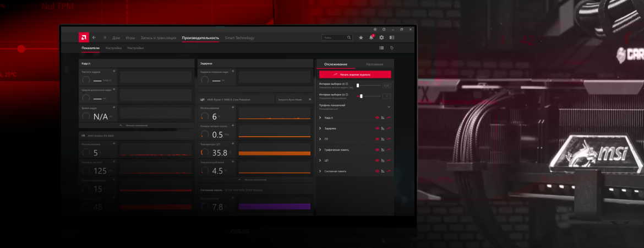
Task: Switch to the Наложение panel tab
Action: (x=375, y=64)
